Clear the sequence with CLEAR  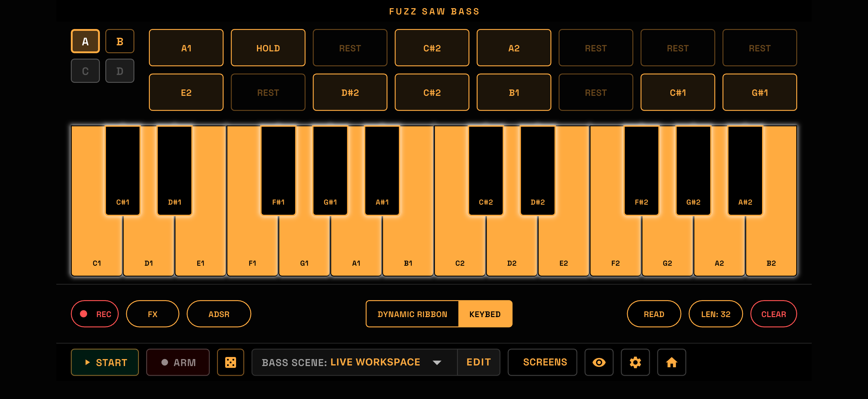coord(773,313)
